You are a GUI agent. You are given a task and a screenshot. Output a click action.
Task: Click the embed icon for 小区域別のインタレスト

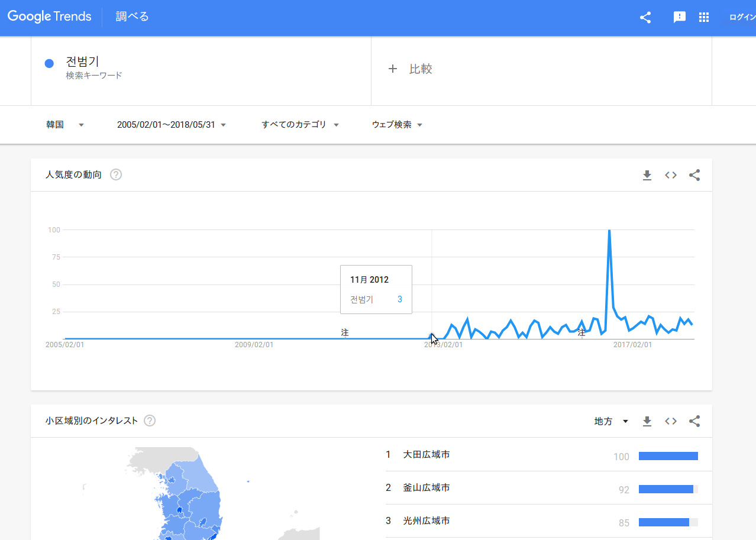[671, 421]
